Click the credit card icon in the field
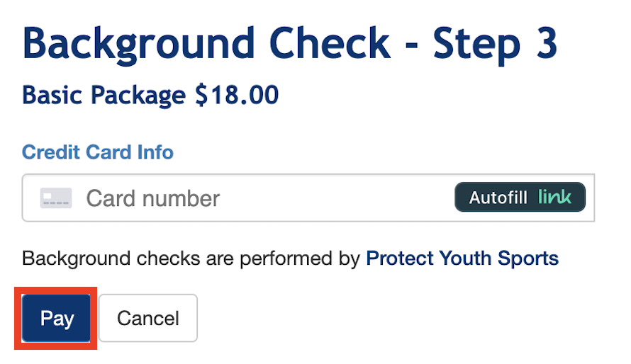 [x=55, y=198]
